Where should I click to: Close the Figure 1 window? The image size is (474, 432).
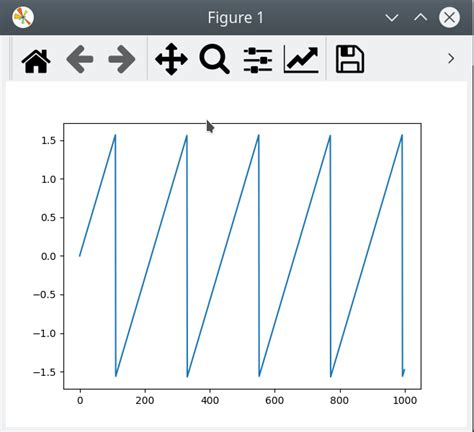449,17
